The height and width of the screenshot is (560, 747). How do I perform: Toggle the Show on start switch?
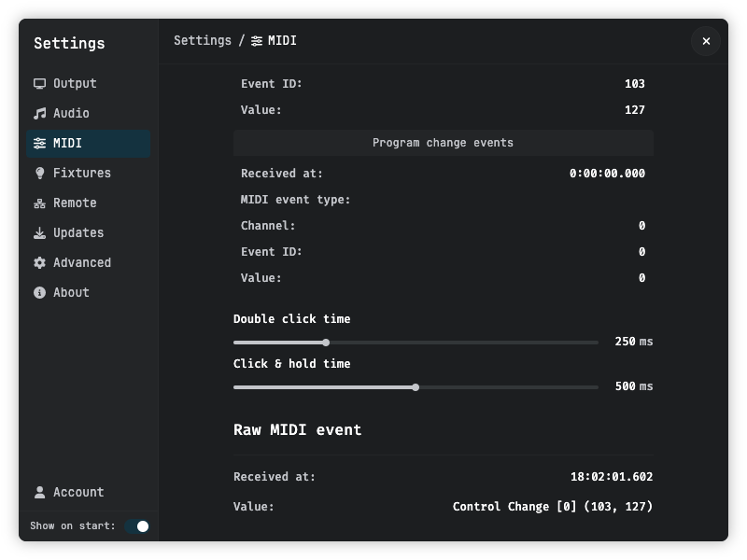tap(137, 526)
